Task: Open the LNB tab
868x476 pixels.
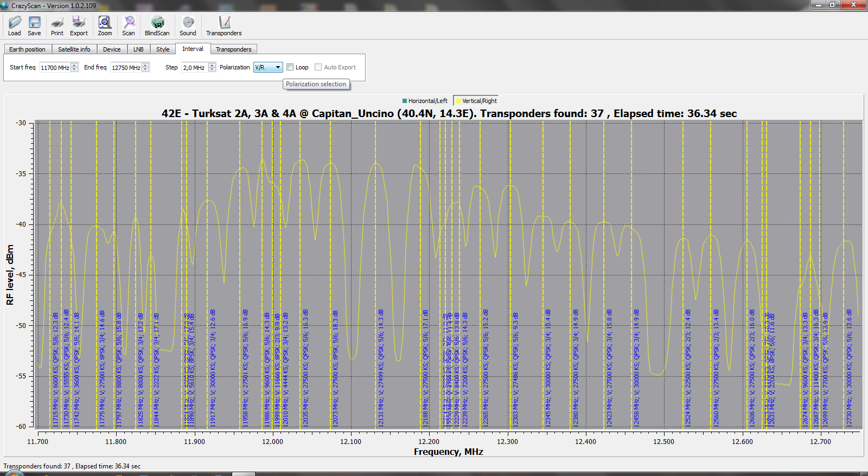Action: point(139,49)
